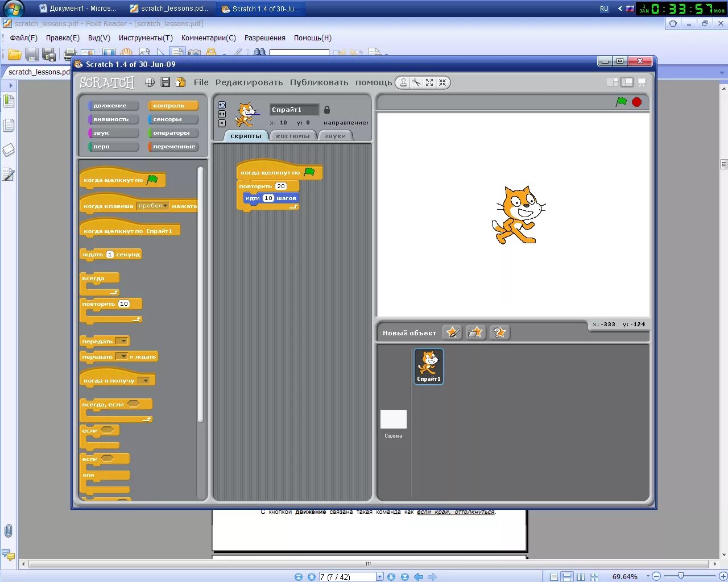
Task: Open the Редактировать menu
Action: point(249,82)
